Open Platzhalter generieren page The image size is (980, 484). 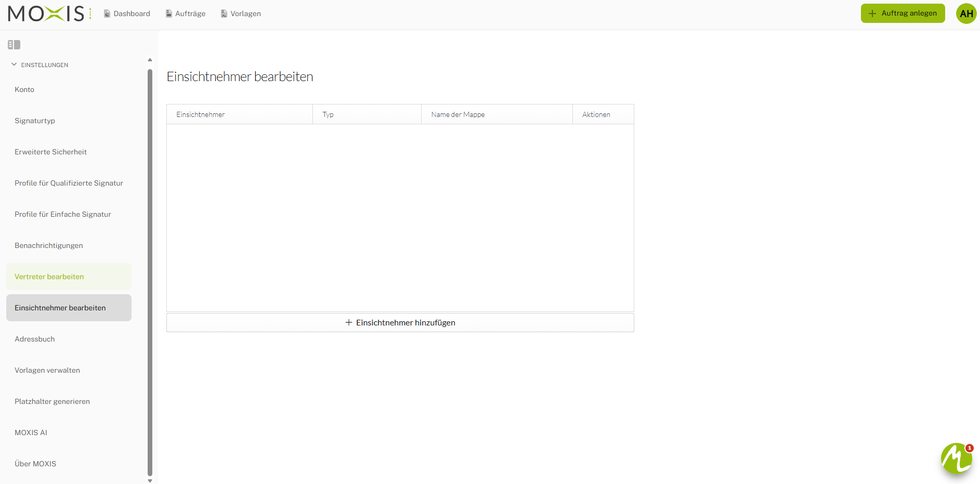pyautogui.click(x=69, y=401)
